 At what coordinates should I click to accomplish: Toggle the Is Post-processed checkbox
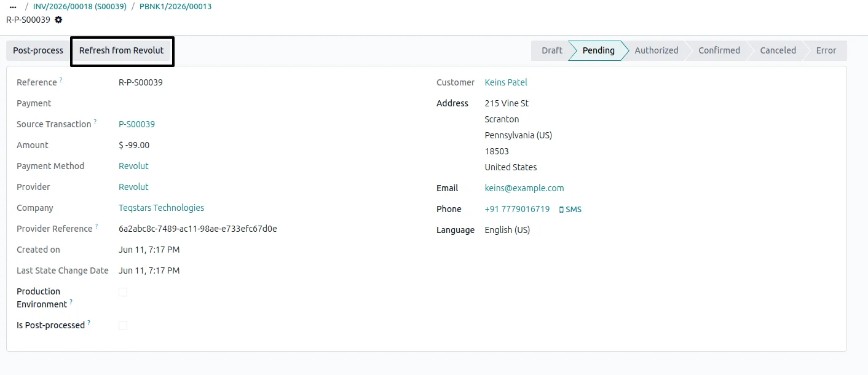pos(123,325)
